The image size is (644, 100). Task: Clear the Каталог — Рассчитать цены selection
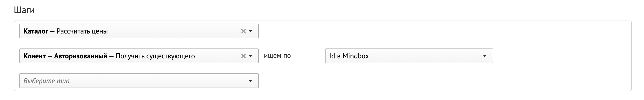coord(243,31)
